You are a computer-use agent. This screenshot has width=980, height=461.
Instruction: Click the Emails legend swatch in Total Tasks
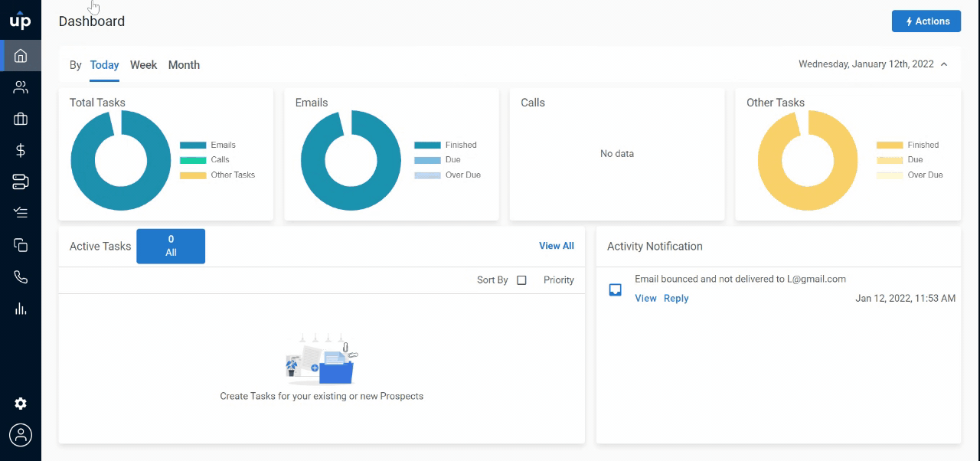click(193, 145)
